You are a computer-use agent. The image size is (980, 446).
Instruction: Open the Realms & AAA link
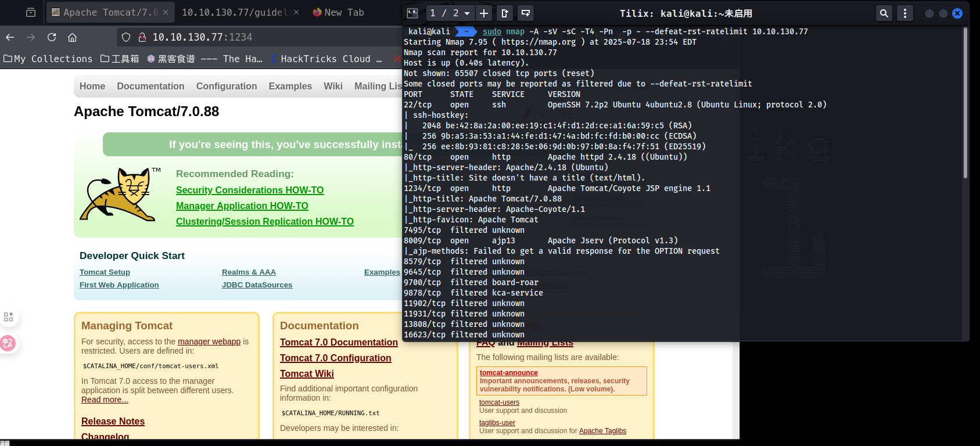[249, 272]
